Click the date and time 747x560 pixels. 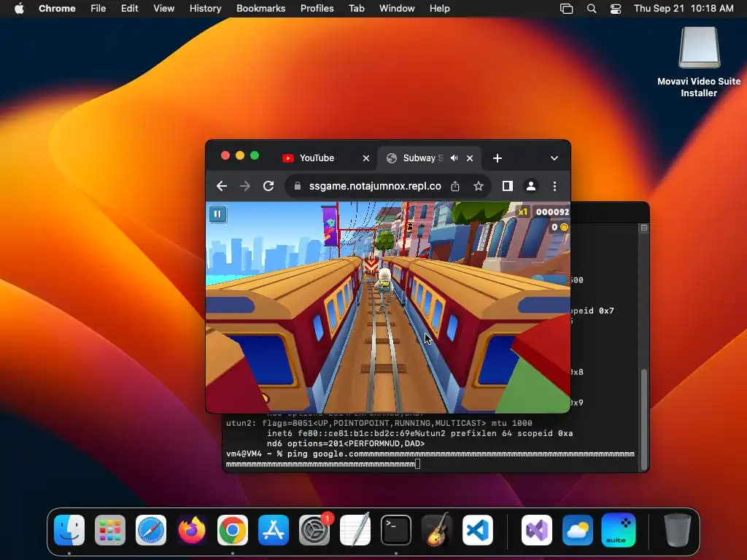[684, 9]
